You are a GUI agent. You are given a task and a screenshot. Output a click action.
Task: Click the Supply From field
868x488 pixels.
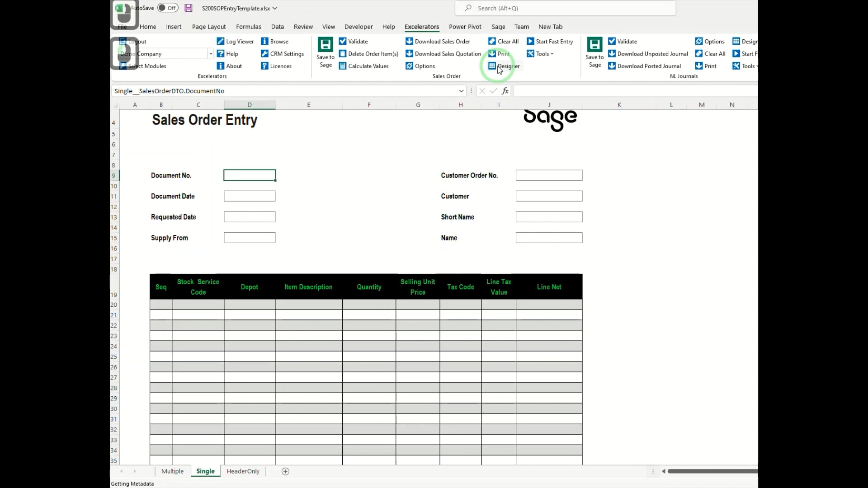pyautogui.click(x=250, y=238)
